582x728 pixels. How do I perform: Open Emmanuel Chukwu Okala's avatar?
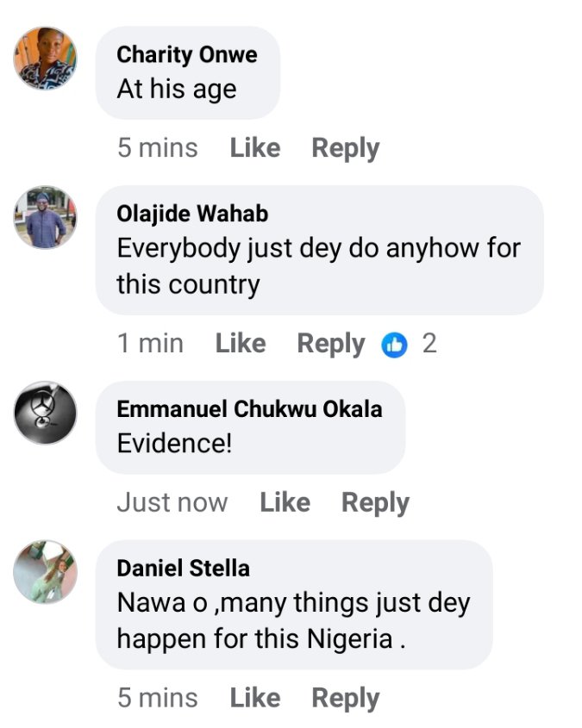(x=46, y=412)
